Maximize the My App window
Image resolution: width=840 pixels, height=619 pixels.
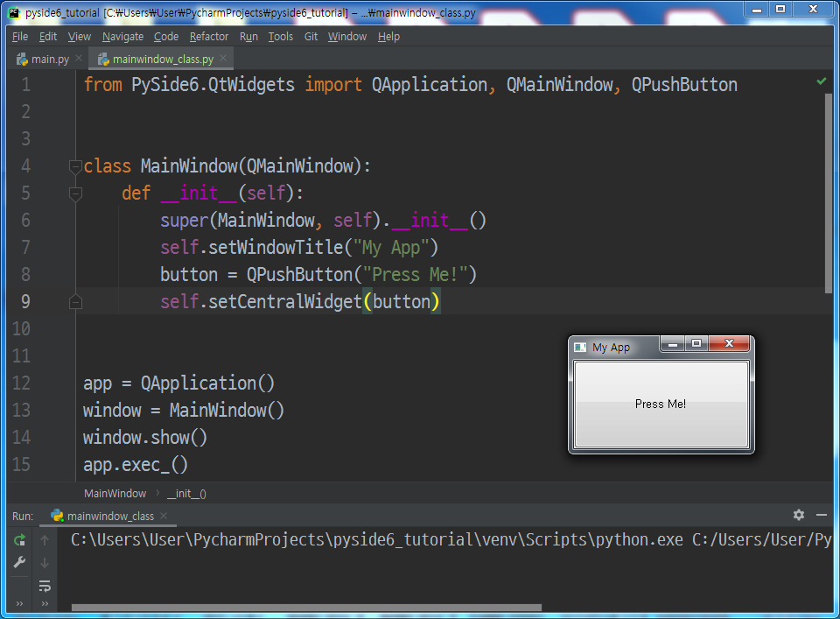click(x=696, y=343)
